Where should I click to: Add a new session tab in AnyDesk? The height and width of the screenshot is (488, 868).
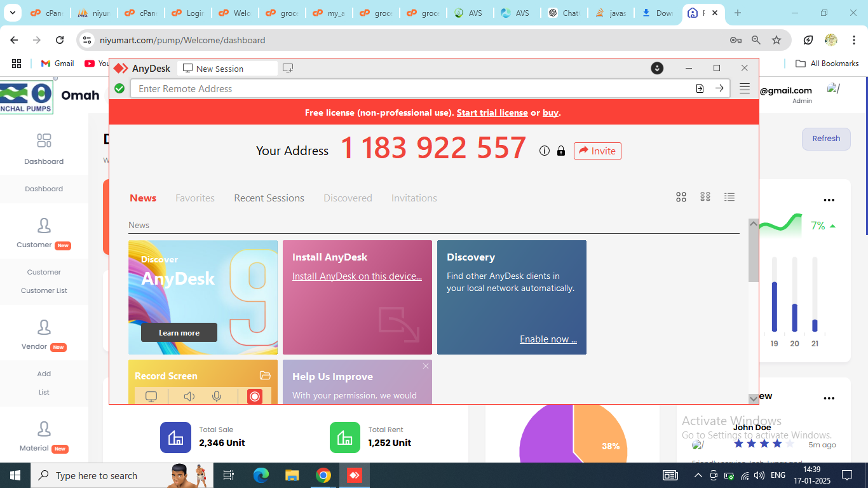click(288, 68)
